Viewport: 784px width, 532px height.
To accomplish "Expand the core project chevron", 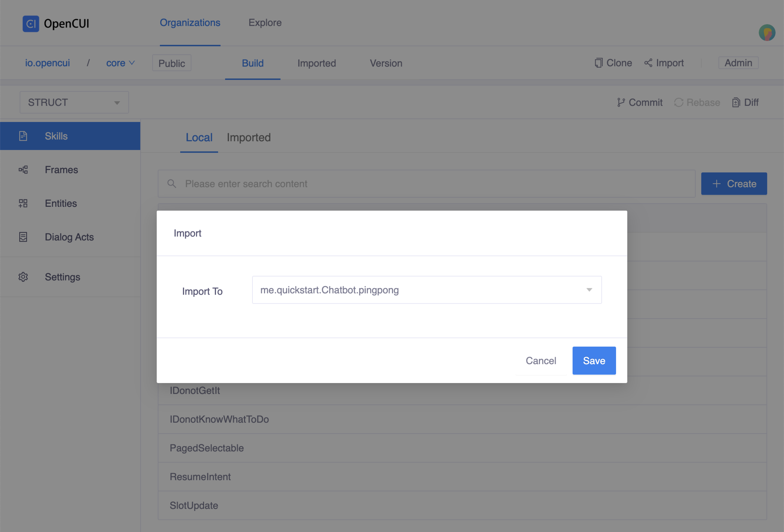I will 132,63.
